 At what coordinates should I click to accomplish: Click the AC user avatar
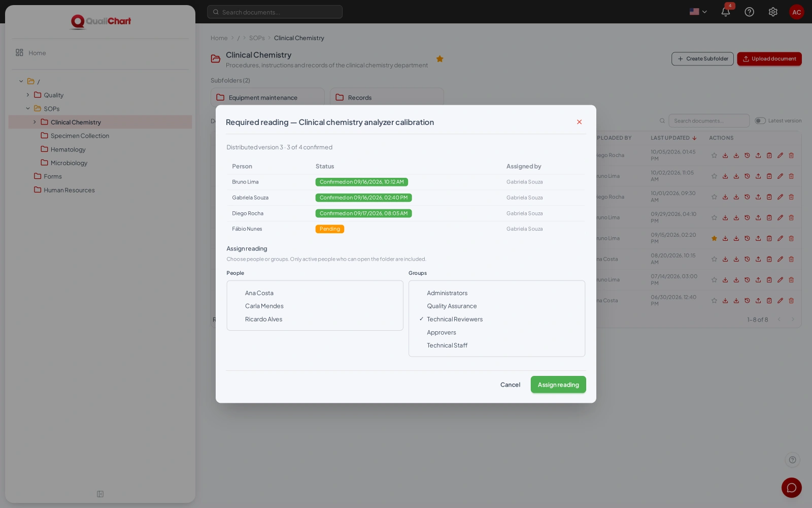point(796,12)
